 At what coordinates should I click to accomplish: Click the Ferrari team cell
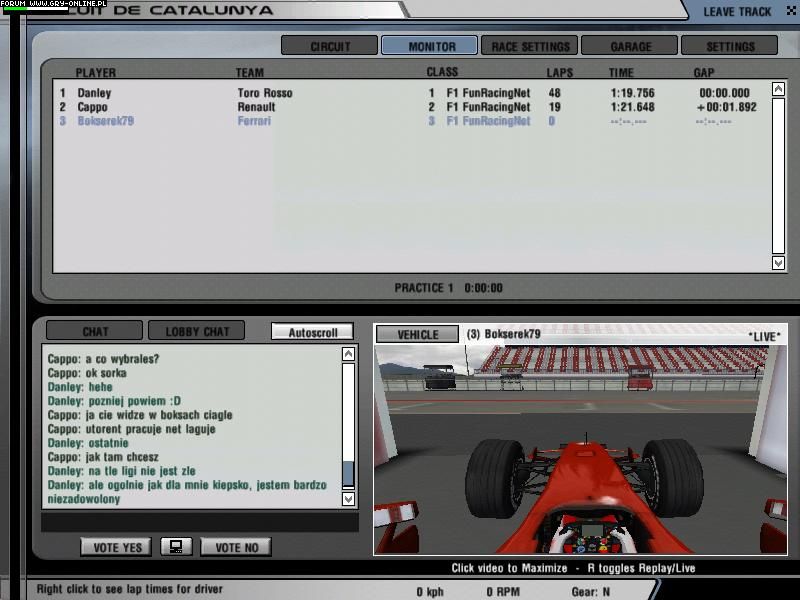[254, 121]
